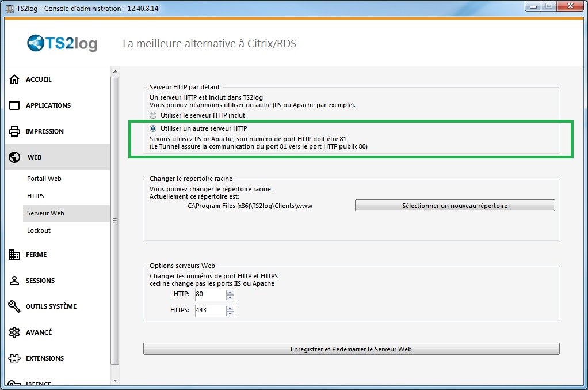588x390 pixels.
Task: Click the sidebar scrollbar thumb
Action: 115,221
